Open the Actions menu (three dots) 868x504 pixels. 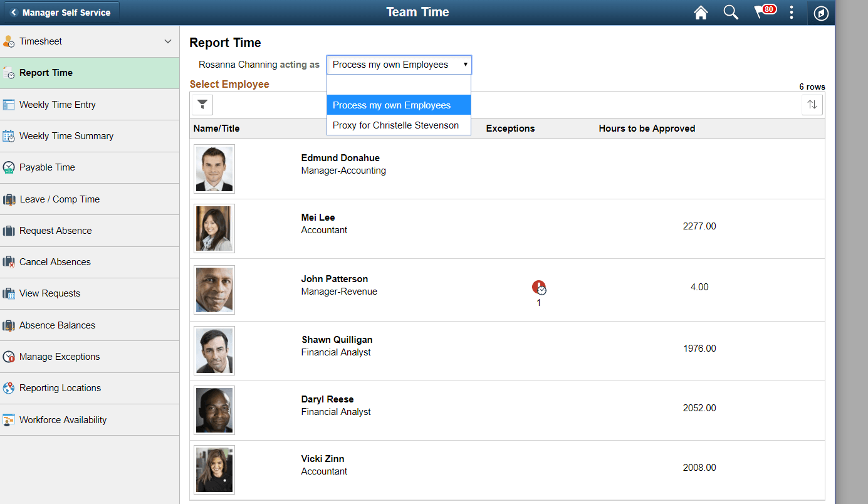tap(792, 12)
